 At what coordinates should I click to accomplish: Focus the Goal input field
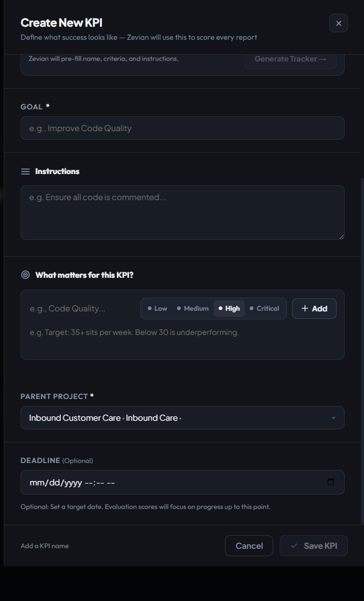(183, 128)
